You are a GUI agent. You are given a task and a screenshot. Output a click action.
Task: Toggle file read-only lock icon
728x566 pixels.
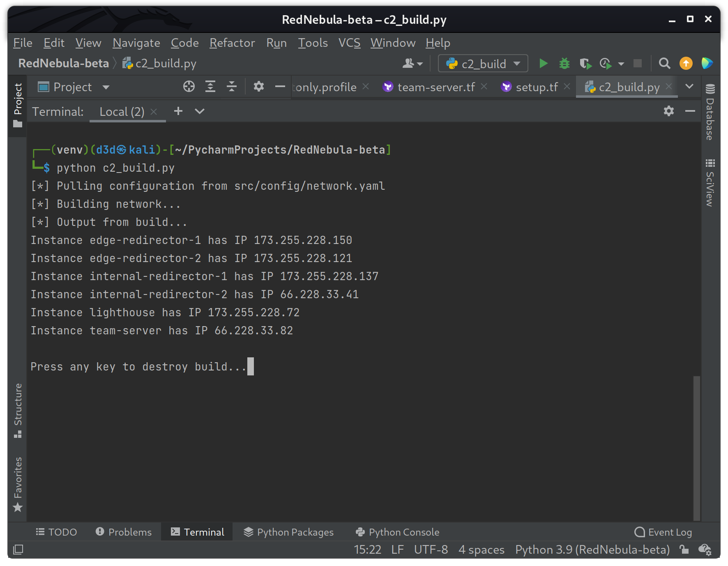pos(684,549)
